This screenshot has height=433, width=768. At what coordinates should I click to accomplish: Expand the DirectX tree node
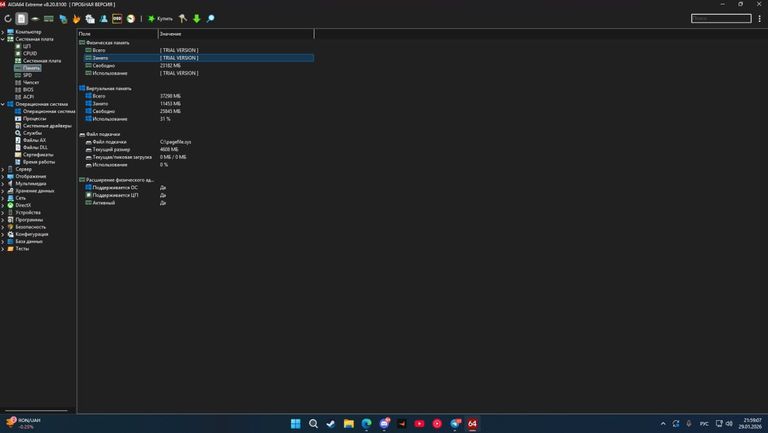(x=3, y=205)
